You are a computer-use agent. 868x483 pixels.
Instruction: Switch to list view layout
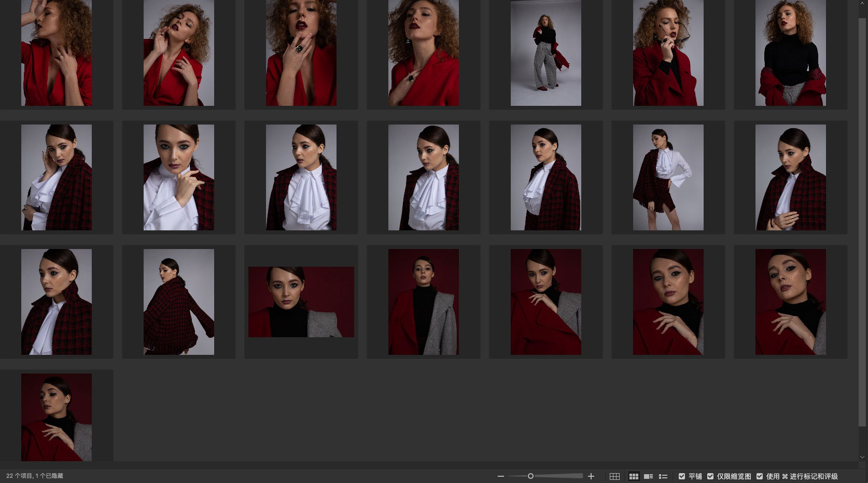click(663, 476)
